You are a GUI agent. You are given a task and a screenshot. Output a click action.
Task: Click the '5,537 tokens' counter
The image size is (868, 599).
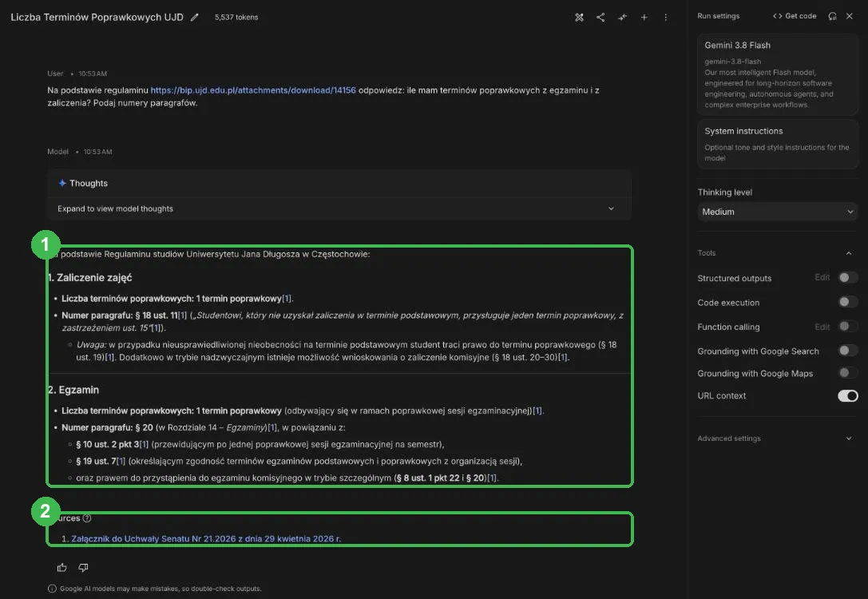point(236,17)
